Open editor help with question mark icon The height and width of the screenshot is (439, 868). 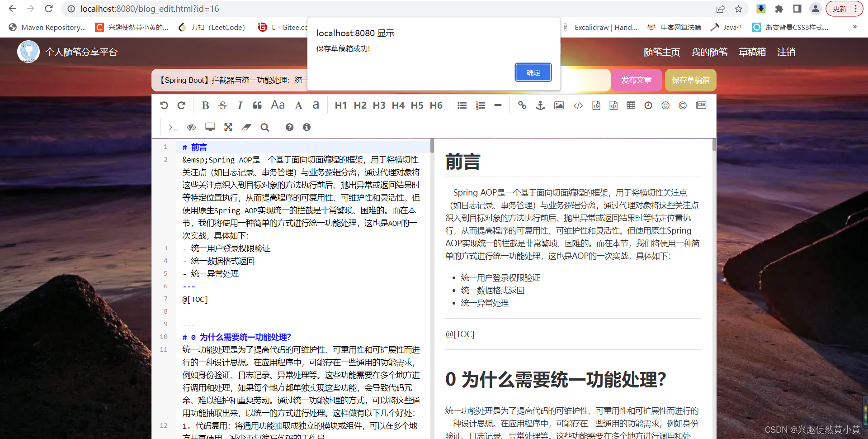(289, 127)
